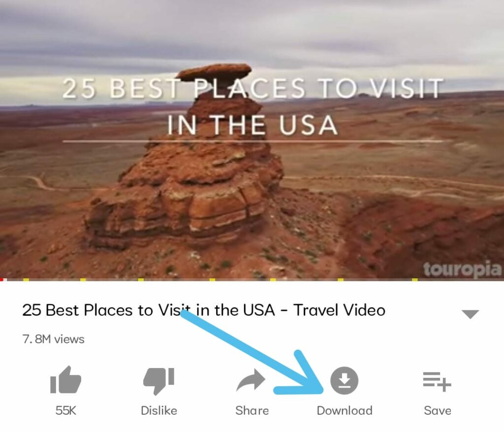
Task: Open the video title text
Action: 203,310
